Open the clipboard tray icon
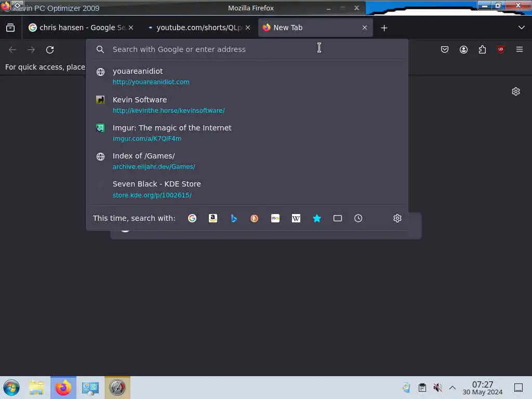The height and width of the screenshot is (399, 532). pos(422,388)
